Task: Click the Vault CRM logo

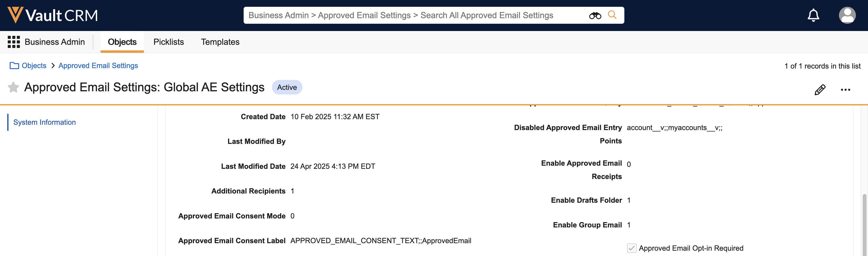Action: 53,15
